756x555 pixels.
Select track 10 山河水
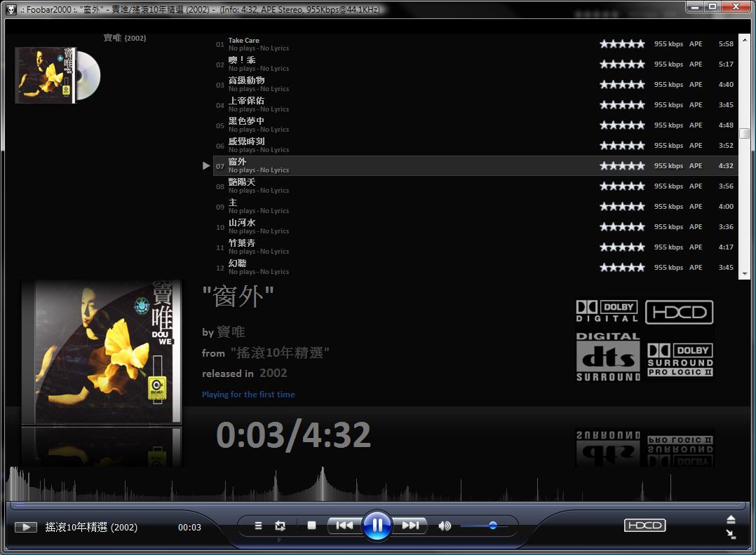tap(475, 226)
